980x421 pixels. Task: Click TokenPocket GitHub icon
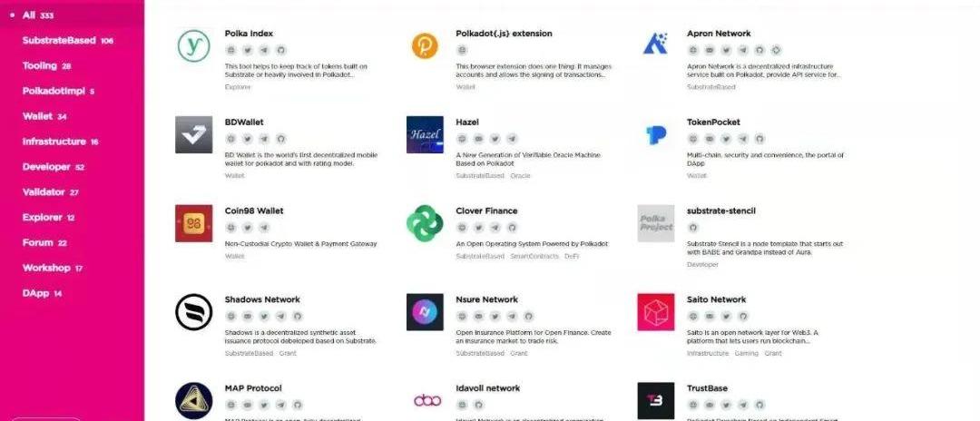click(759, 139)
